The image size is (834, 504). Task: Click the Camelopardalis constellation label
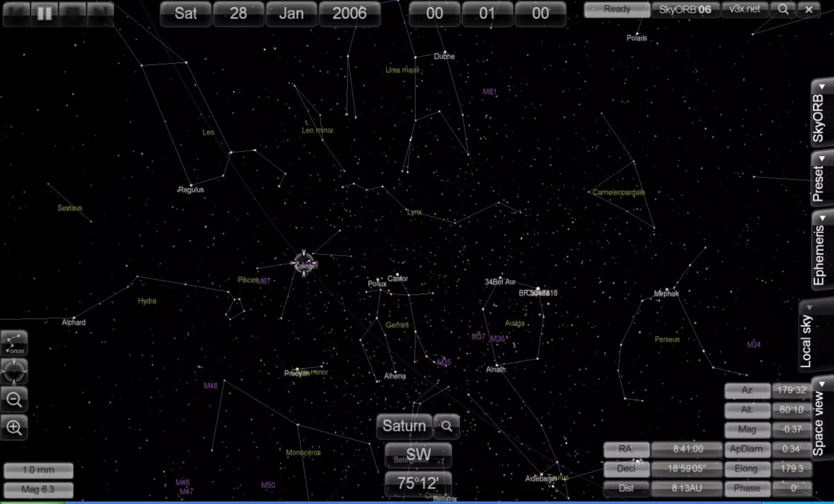(x=619, y=193)
